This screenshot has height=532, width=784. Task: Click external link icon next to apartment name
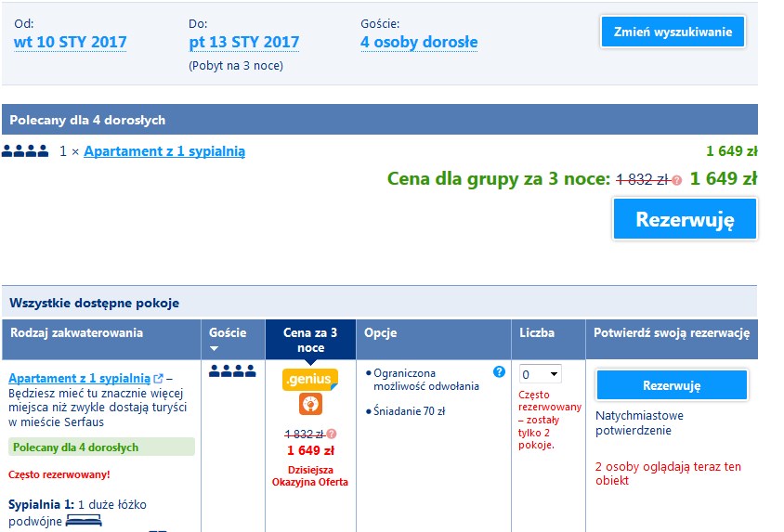coord(159,379)
